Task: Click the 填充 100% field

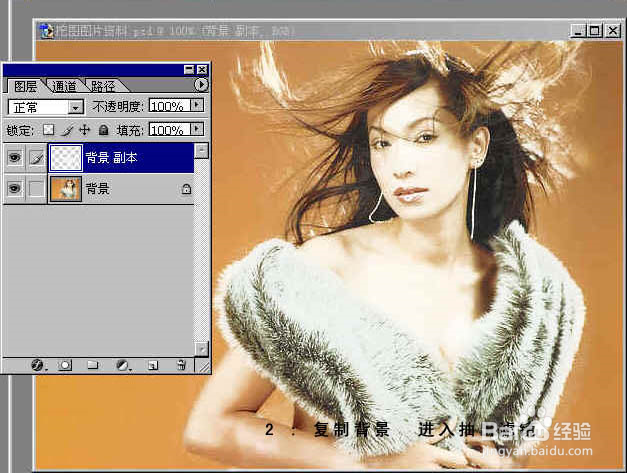Action: [x=170, y=129]
